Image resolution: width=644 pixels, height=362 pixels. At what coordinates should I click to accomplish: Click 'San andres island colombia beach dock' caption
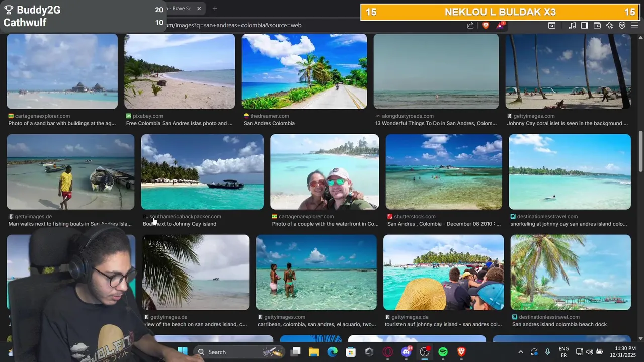[559, 324]
